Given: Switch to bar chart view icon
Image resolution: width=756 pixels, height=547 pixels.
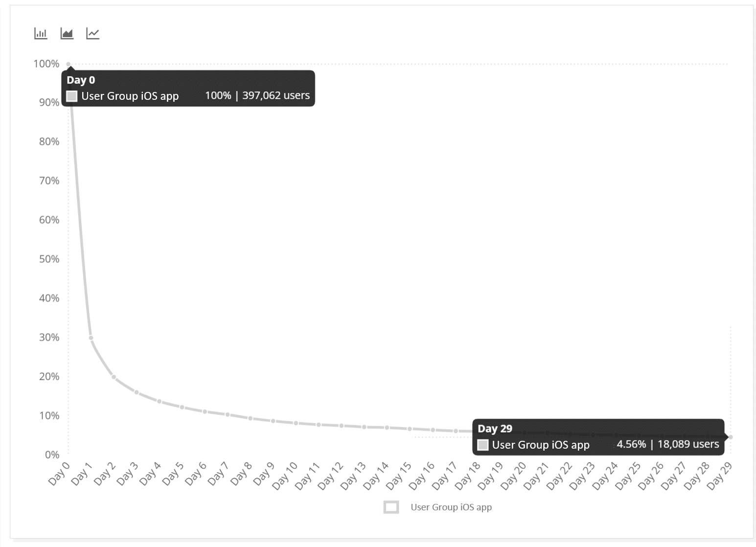Looking at the screenshot, I should click(x=41, y=33).
